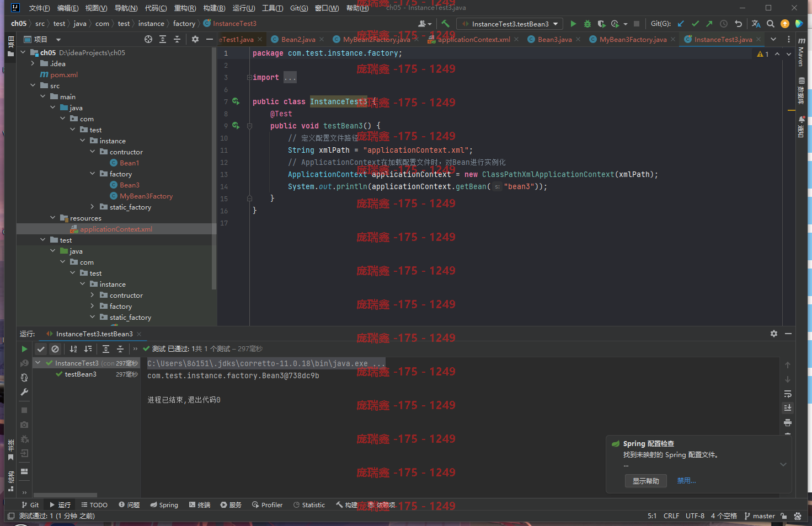Toggle showing ignored tests in the Run panel
This screenshot has width=812, height=526.
pos(55,349)
